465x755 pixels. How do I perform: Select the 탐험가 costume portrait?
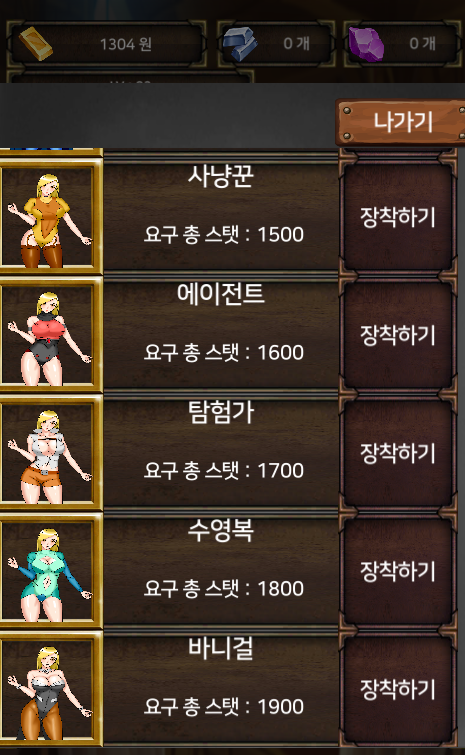tap(49, 453)
